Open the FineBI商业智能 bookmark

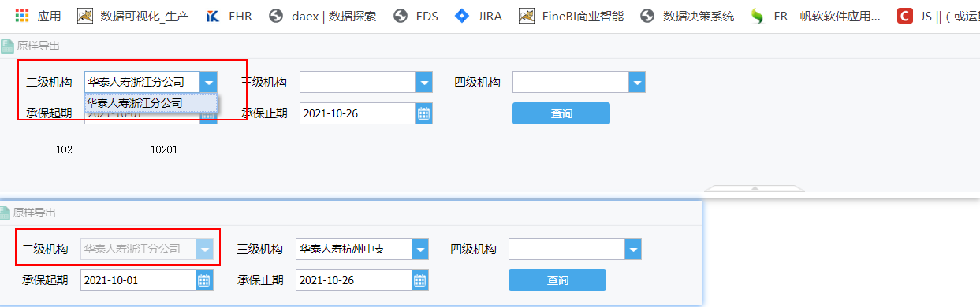pyautogui.click(x=571, y=16)
